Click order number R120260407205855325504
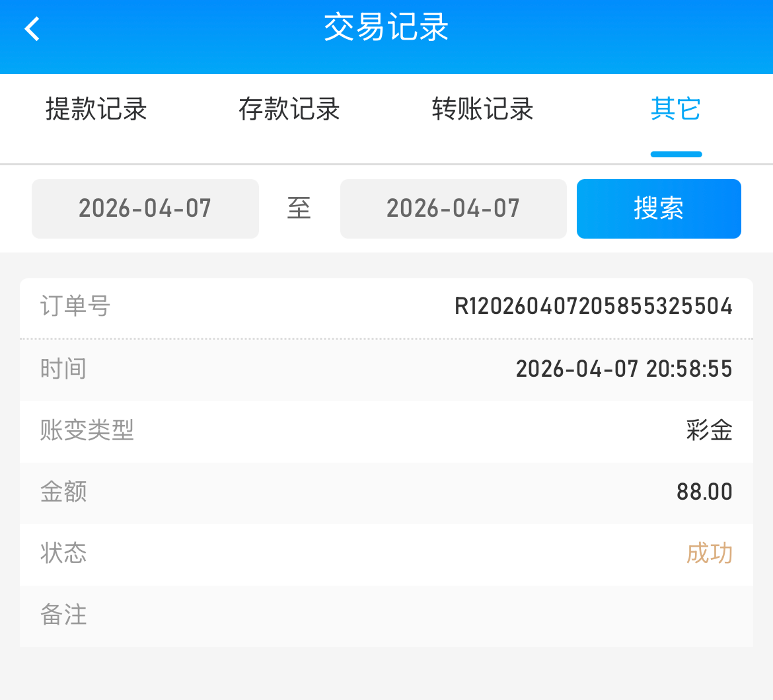This screenshot has width=773, height=700. point(593,307)
